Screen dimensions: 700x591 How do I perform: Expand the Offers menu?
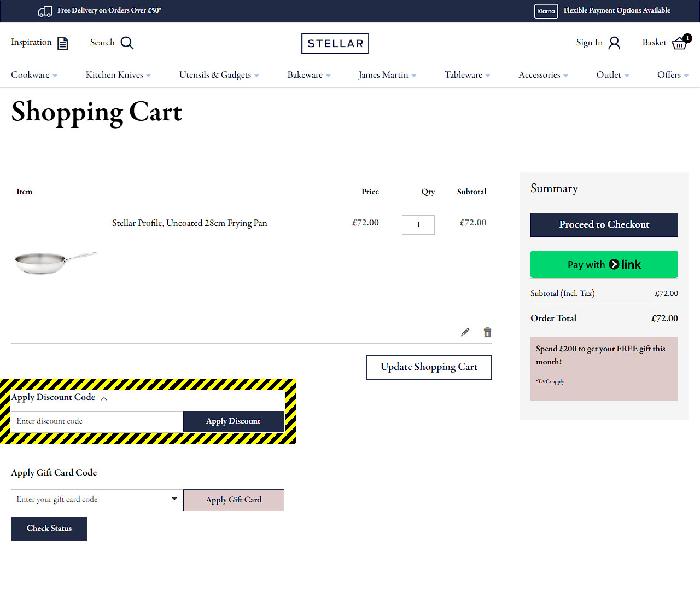click(672, 75)
